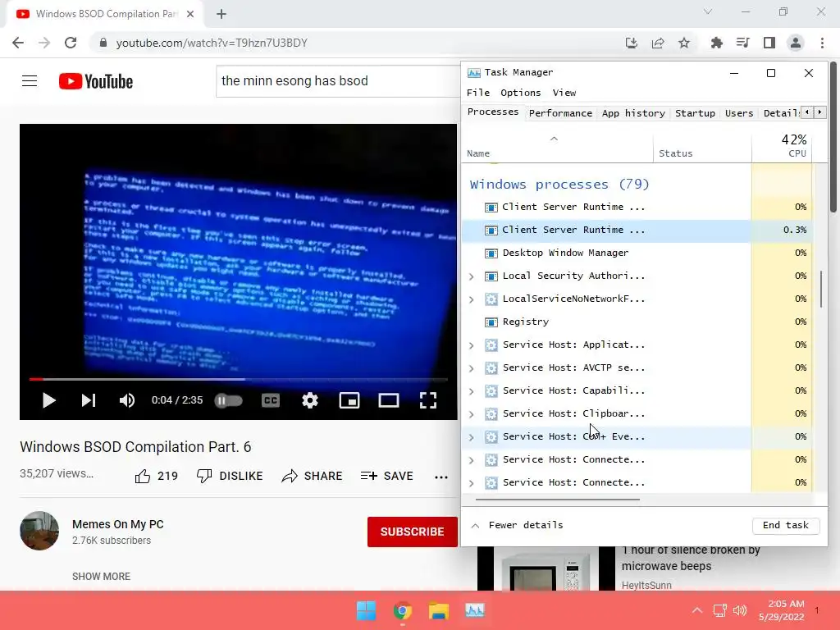The width and height of the screenshot is (840, 630).
Task: Toggle closed captions on video
Action: [x=271, y=400]
